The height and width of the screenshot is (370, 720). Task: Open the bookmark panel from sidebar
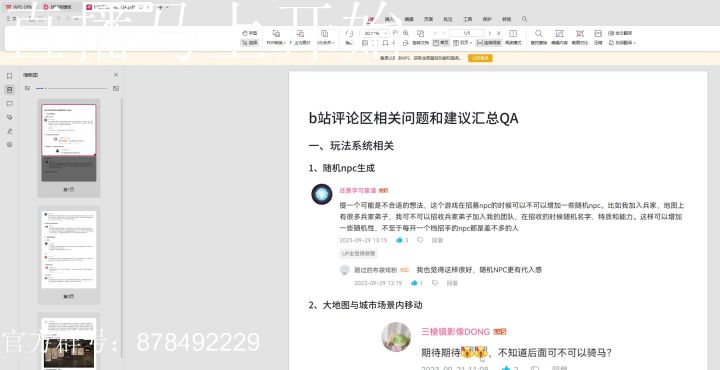coord(9,76)
